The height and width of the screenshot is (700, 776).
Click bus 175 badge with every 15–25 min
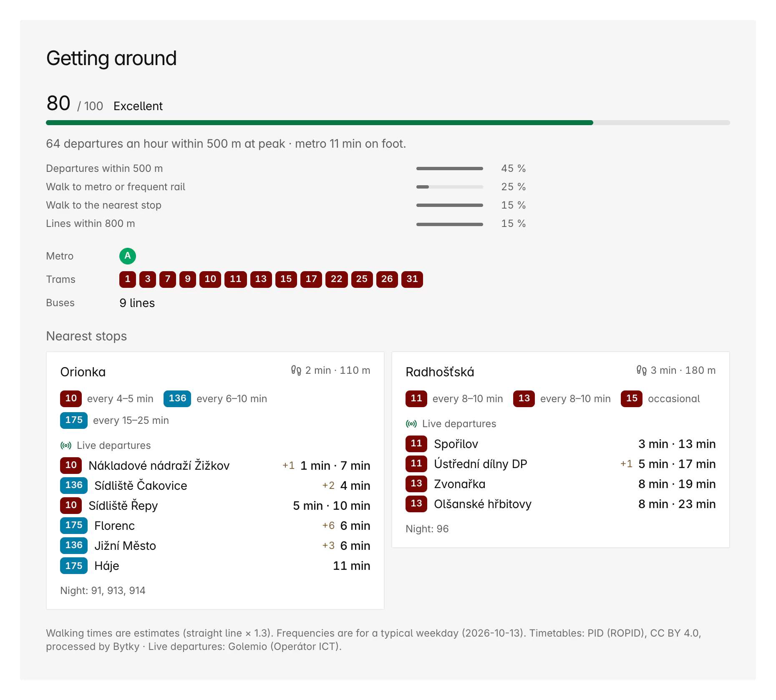coord(74,421)
